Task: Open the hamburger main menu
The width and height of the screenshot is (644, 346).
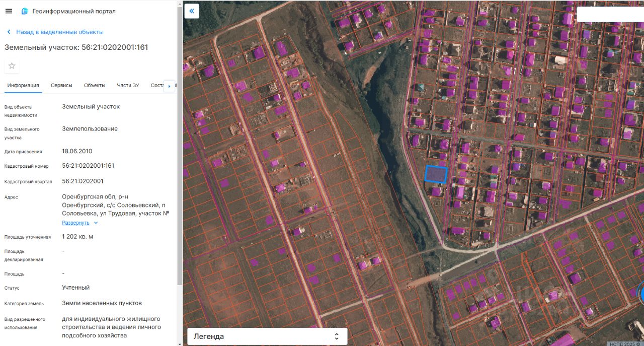Action: tap(9, 11)
